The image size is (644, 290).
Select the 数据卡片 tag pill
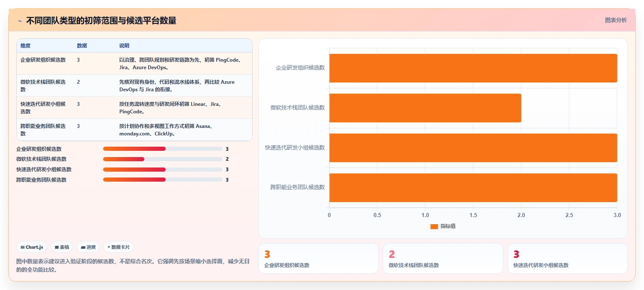(x=119, y=247)
